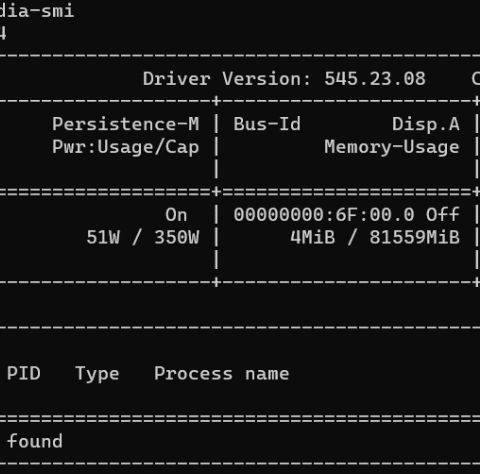Click the nvidia-smi command text
This screenshot has height=474, width=480.
(37, 11)
